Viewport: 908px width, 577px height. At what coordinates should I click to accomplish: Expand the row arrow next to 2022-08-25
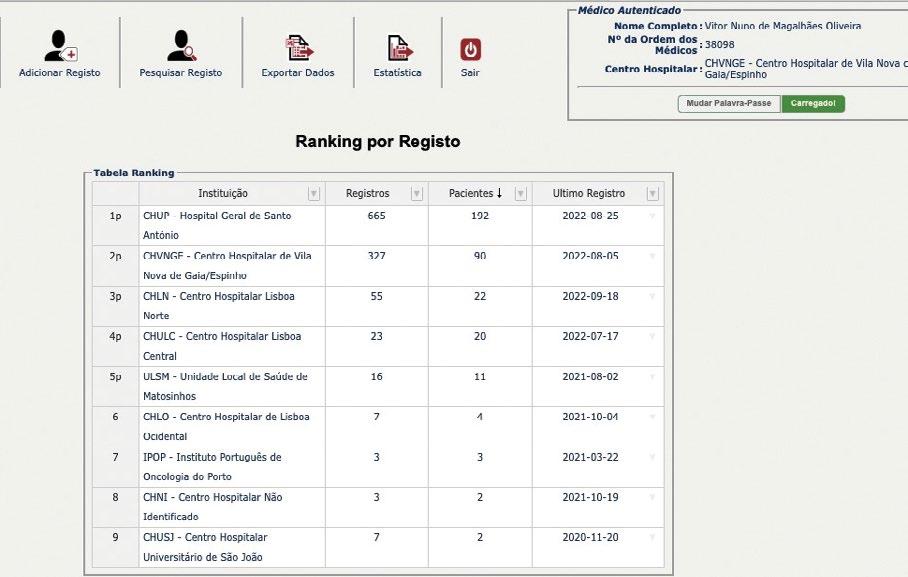(x=653, y=216)
